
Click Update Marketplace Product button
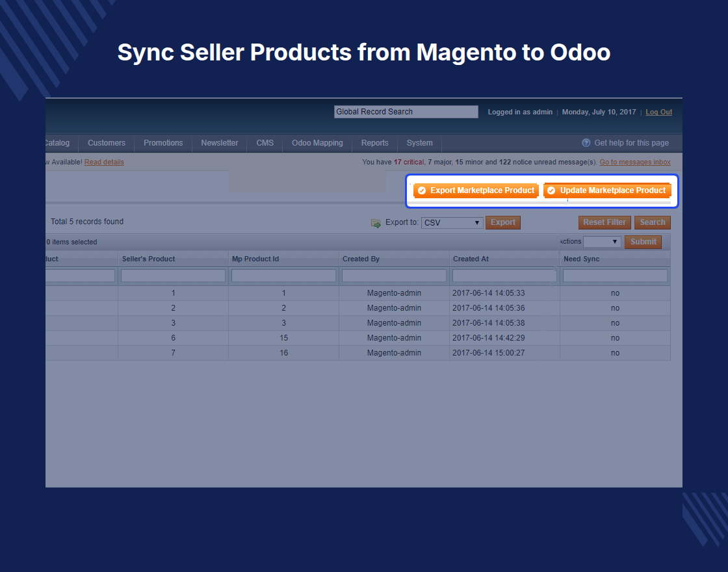pos(607,190)
